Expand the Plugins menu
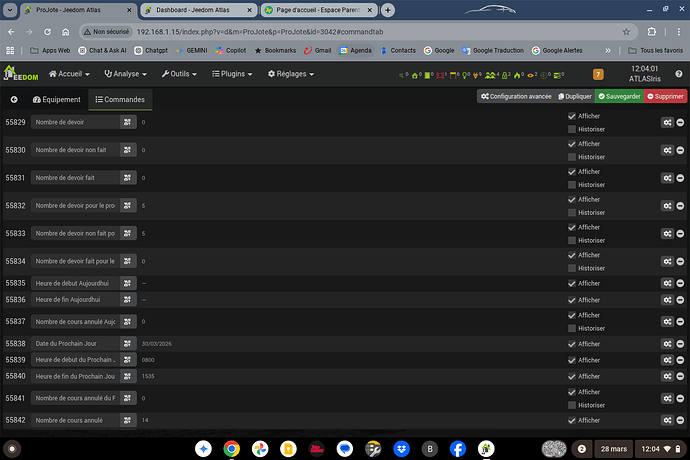This screenshot has height=460, width=690. [232, 74]
